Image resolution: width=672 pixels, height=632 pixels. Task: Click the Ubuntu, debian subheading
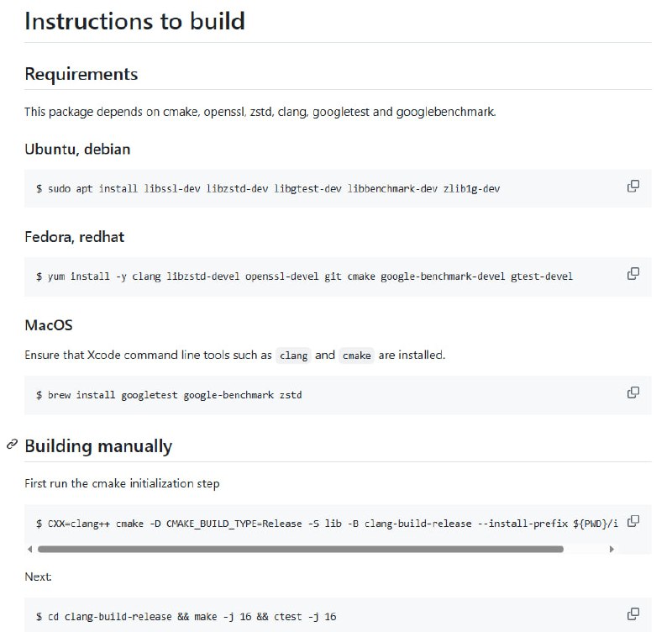(77, 149)
